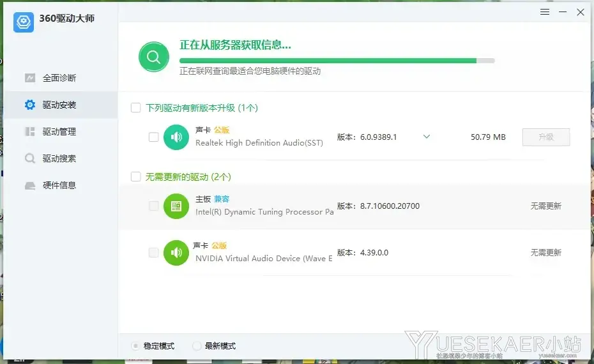Click version 4.39.0.0 text

pos(374,253)
